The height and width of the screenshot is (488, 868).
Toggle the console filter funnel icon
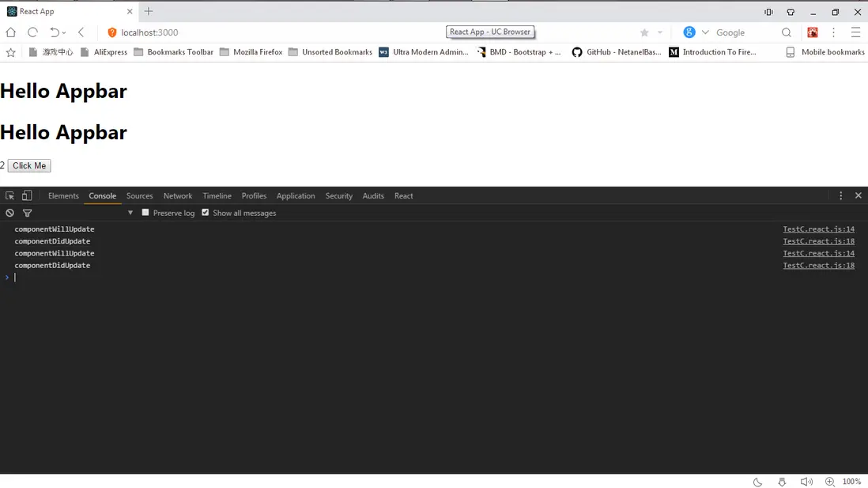[x=27, y=213]
